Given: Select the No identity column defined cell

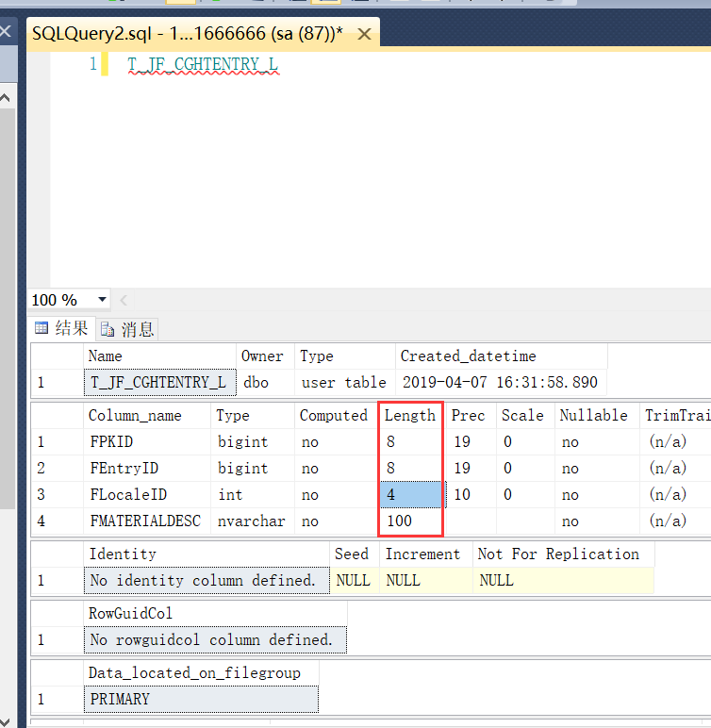Looking at the screenshot, I should [x=207, y=580].
